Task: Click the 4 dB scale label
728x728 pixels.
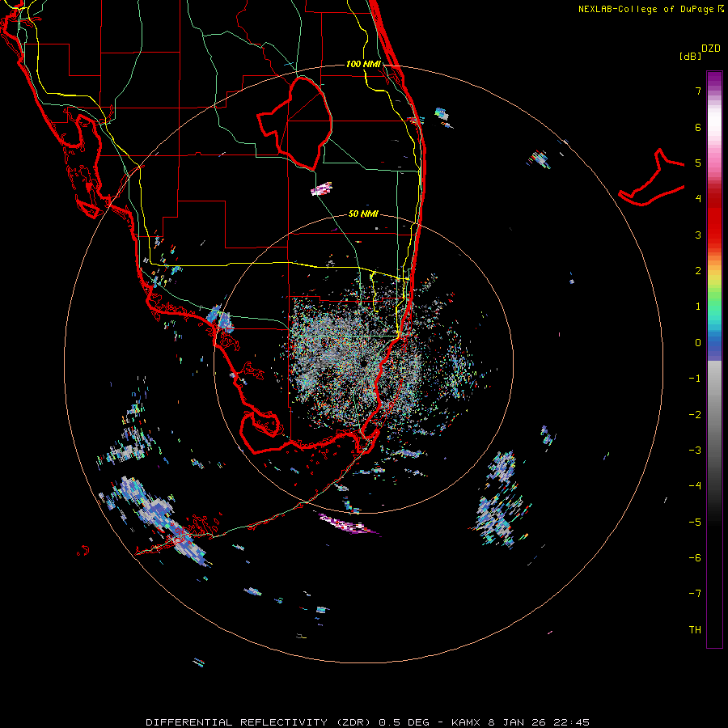Action: 698,199
